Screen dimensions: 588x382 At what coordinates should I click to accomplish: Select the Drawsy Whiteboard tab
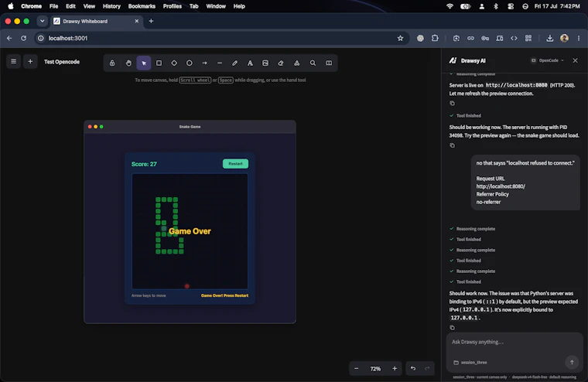pyautogui.click(x=97, y=21)
